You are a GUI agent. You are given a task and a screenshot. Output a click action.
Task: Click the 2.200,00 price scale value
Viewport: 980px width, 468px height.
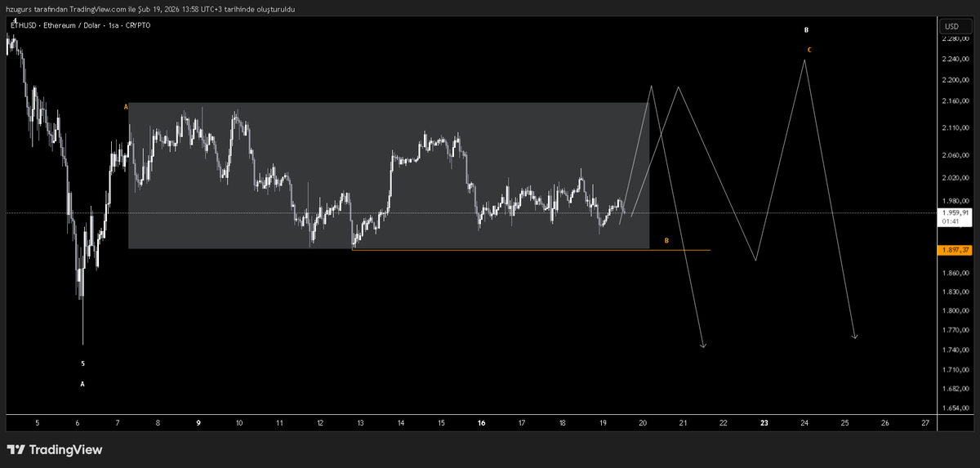pos(955,80)
